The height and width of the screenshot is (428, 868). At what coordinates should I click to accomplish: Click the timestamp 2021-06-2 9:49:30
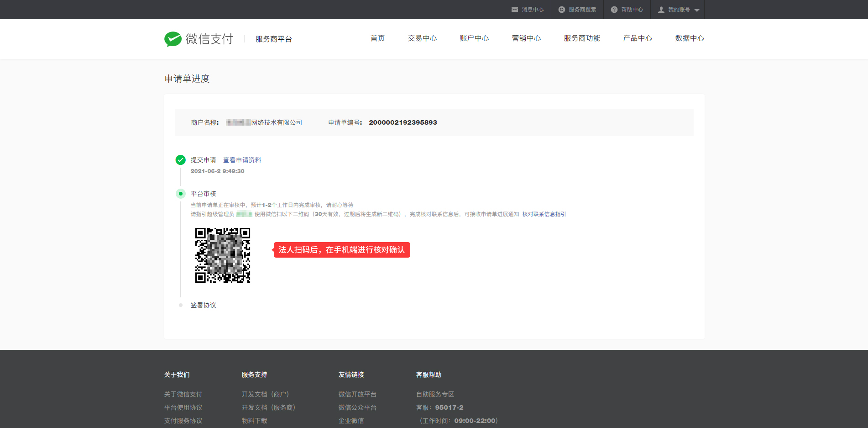click(217, 171)
